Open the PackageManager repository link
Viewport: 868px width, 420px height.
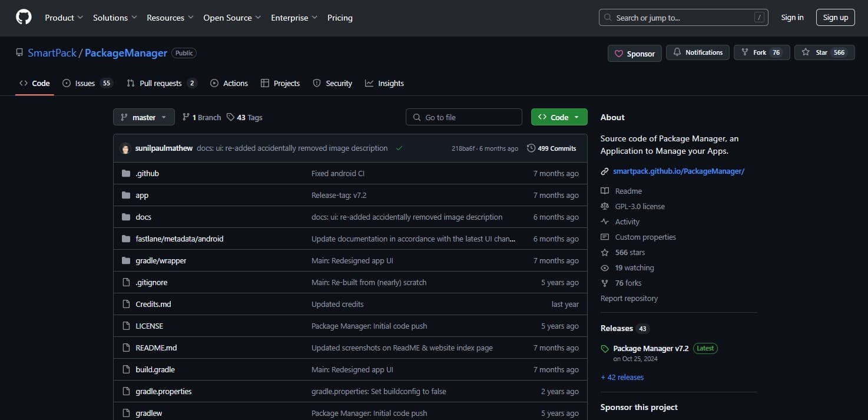click(x=126, y=52)
